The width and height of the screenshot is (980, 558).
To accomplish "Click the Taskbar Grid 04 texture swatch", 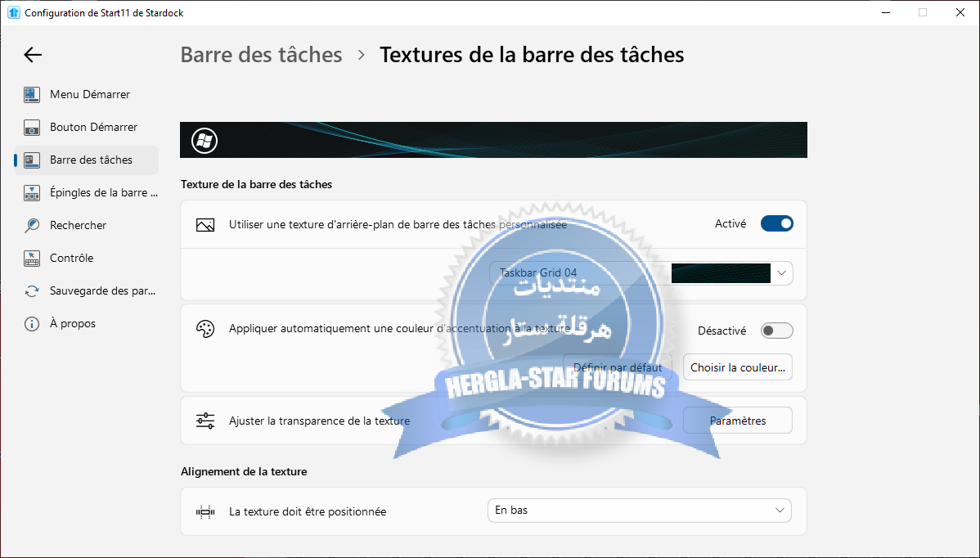I will pyautogui.click(x=721, y=273).
